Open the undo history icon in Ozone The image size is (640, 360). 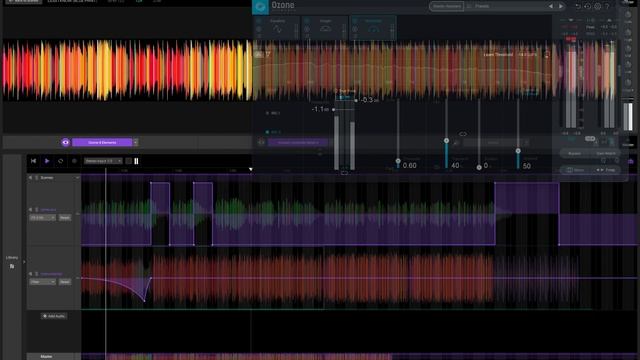[587, 6]
